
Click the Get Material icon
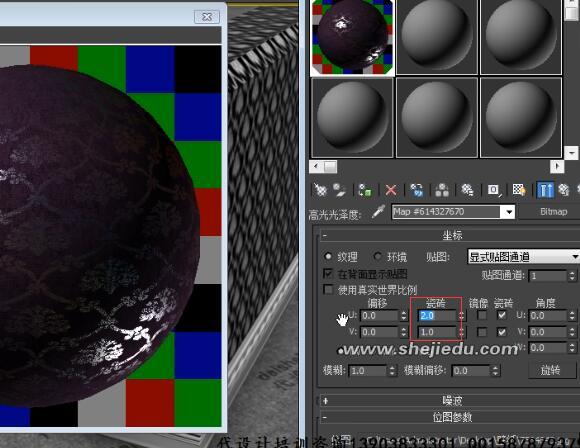tap(320, 190)
